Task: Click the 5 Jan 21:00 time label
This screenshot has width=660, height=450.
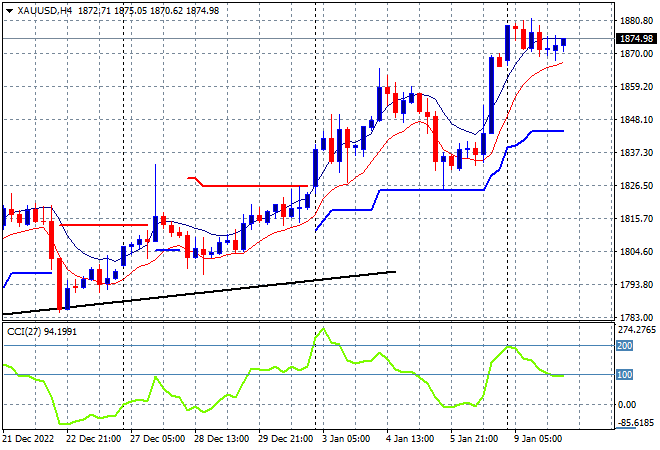Action: (x=474, y=439)
